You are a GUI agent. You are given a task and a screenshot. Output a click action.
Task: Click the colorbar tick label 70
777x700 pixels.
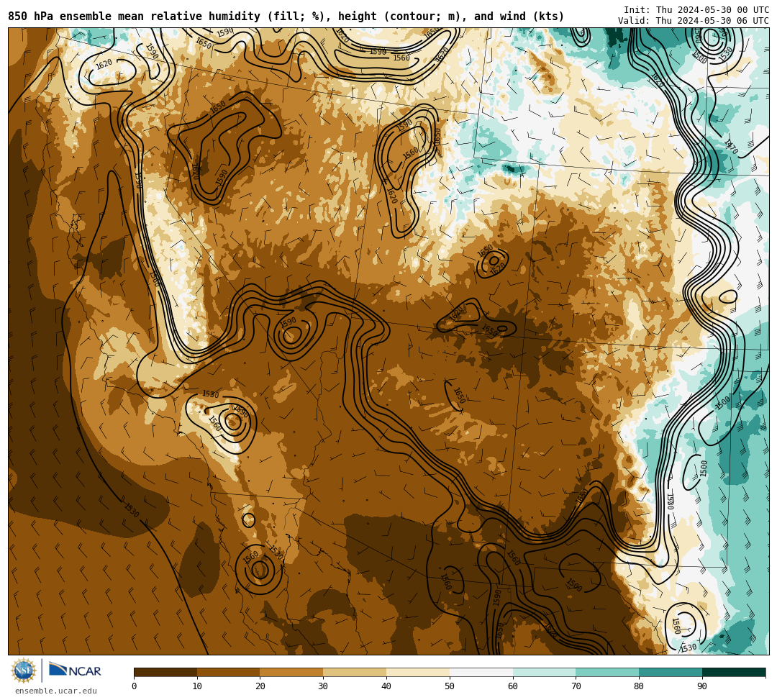click(x=576, y=686)
